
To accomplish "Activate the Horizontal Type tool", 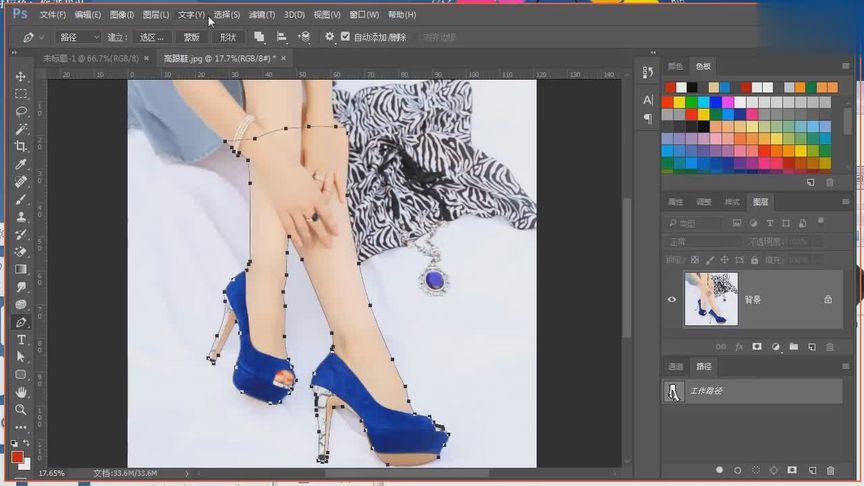I will [x=21, y=340].
